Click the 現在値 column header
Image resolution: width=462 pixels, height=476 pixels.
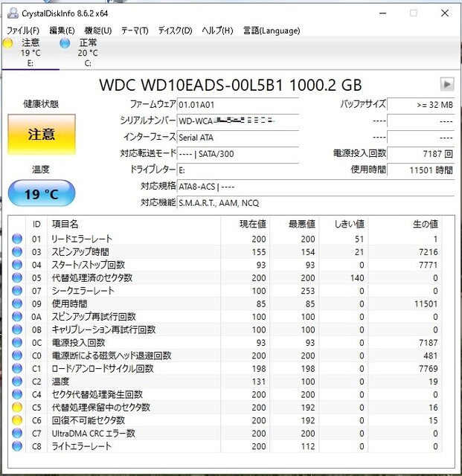245,224
